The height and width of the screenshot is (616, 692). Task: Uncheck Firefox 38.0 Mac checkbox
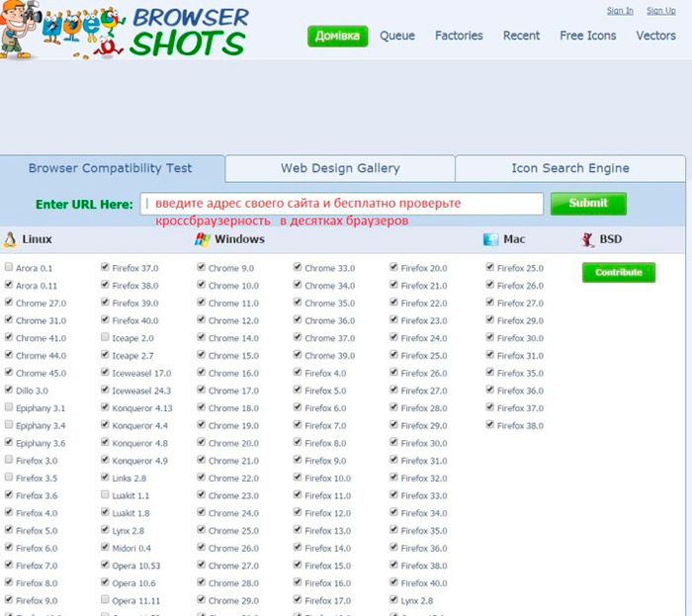[x=489, y=424]
